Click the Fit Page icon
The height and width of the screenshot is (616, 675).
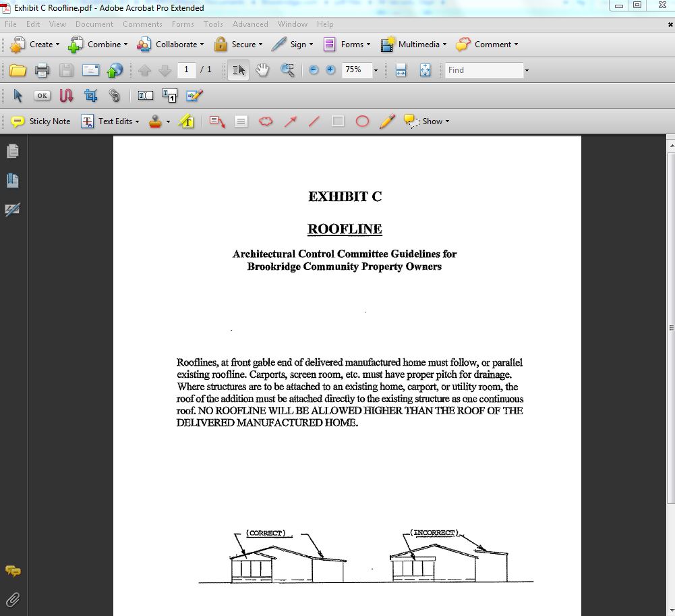click(425, 69)
